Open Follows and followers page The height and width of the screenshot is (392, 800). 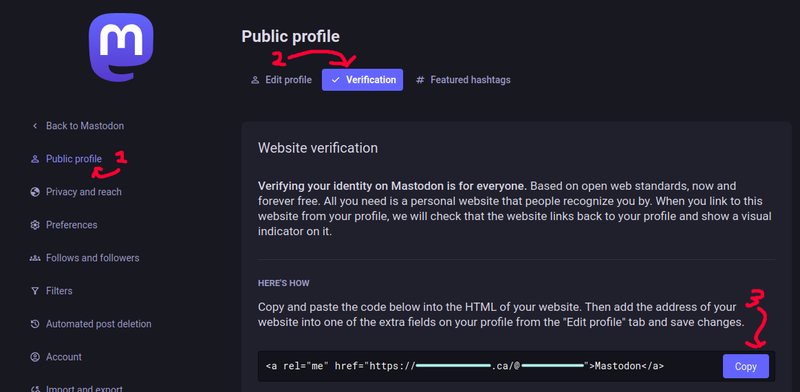pyautogui.click(x=92, y=258)
